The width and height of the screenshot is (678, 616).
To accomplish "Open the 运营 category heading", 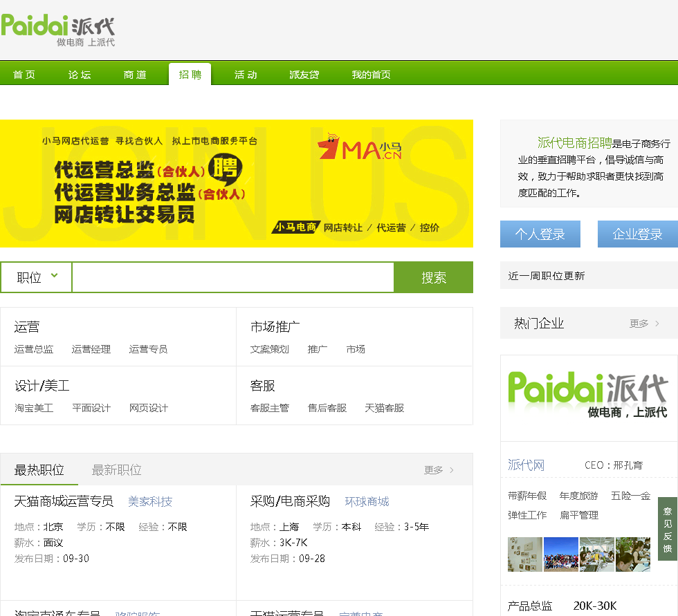I will [27, 327].
